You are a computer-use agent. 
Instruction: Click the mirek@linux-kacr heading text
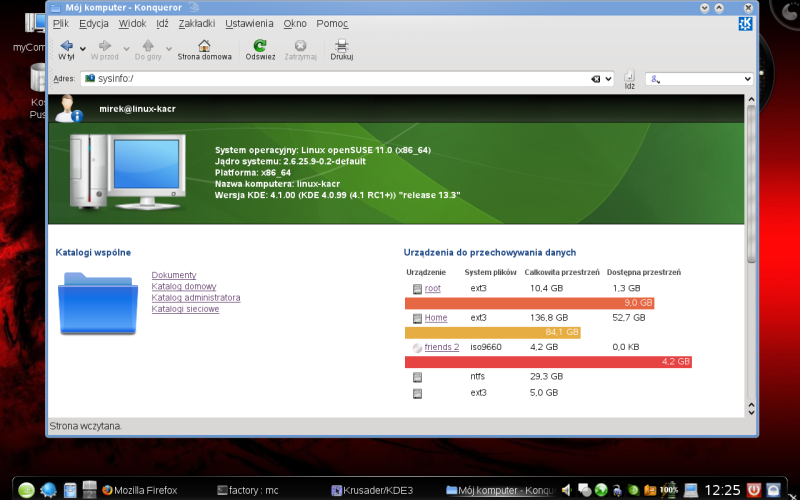pos(137,109)
